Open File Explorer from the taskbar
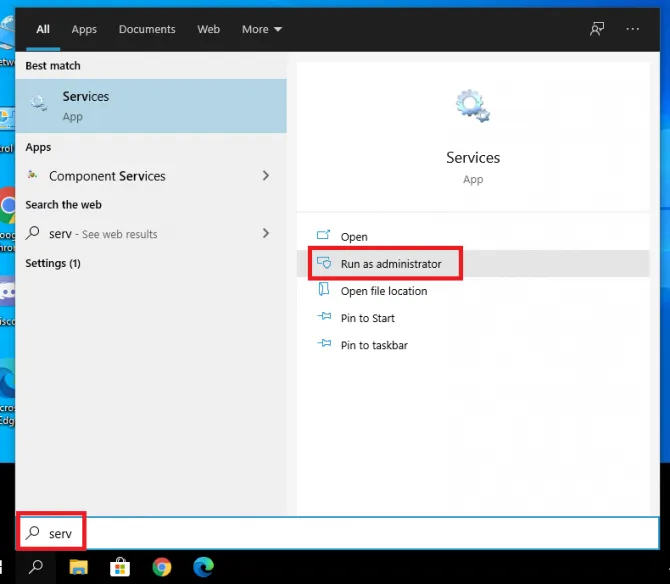670x584 pixels. 79,567
